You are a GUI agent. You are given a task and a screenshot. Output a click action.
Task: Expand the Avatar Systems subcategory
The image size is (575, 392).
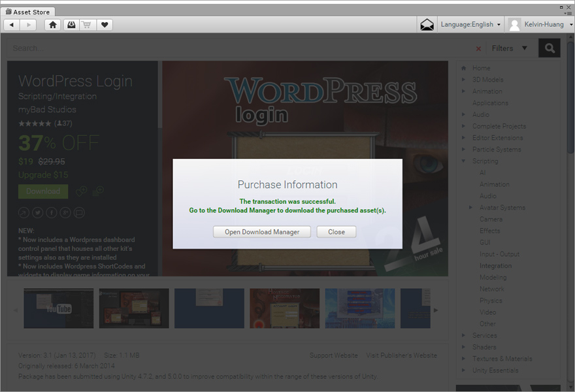471,208
